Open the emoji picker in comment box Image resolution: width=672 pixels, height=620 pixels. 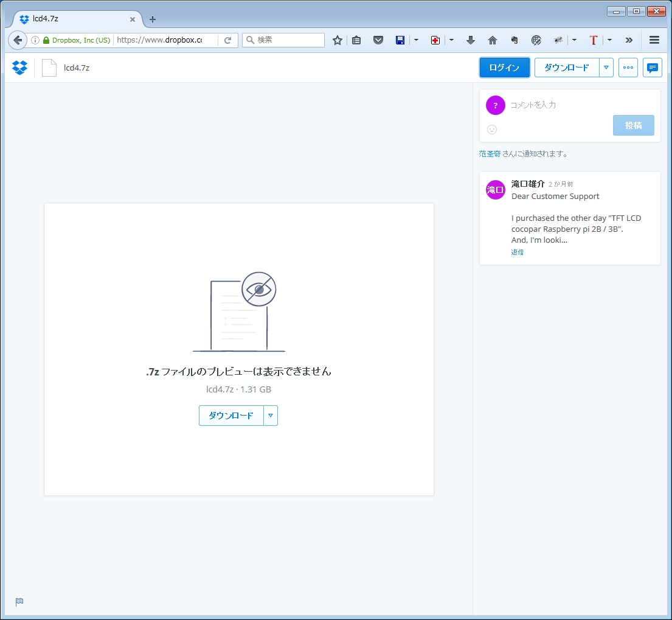tap(492, 129)
